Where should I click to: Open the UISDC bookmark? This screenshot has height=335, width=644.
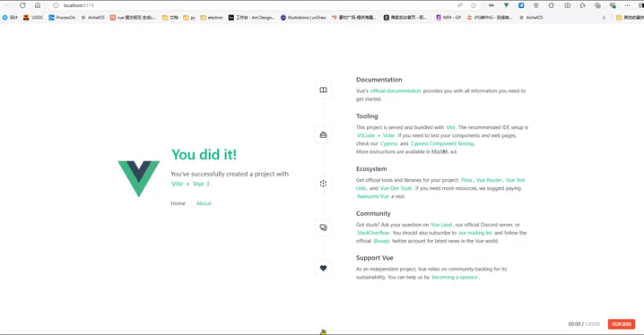click(x=33, y=18)
